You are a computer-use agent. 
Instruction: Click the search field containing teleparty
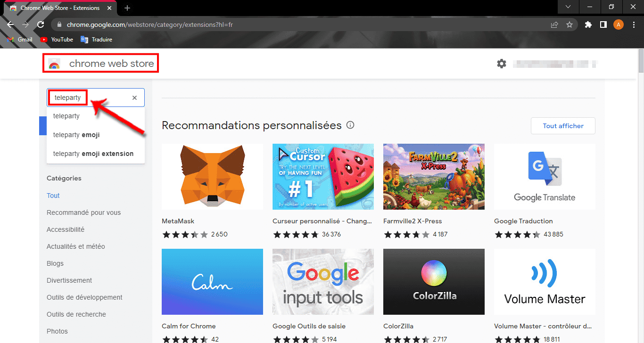[96, 98]
